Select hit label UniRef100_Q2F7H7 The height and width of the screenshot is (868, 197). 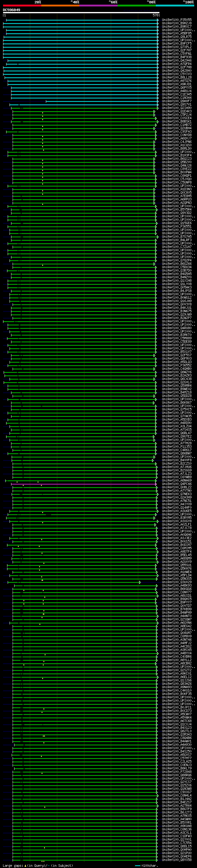[177, 50]
